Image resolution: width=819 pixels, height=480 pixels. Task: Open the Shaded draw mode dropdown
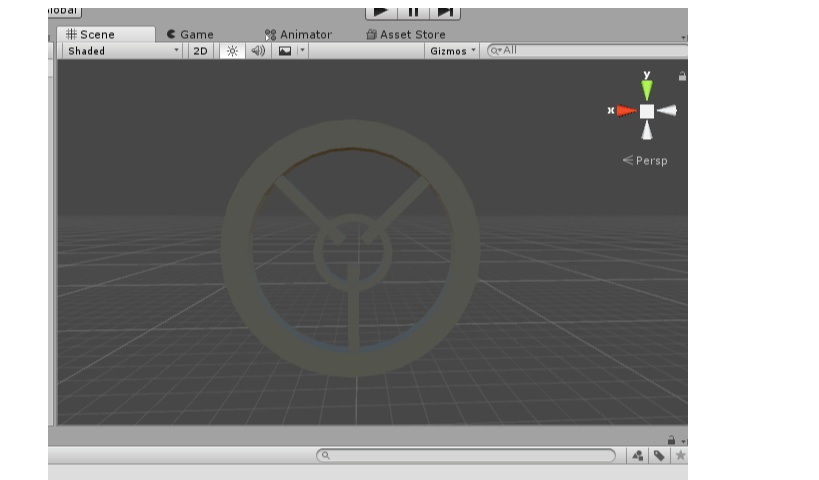point(122,51)
